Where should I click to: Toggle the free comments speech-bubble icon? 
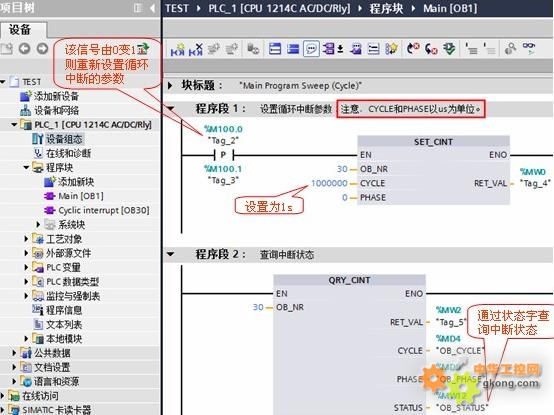pyautogui.click(x=311, y=49)
